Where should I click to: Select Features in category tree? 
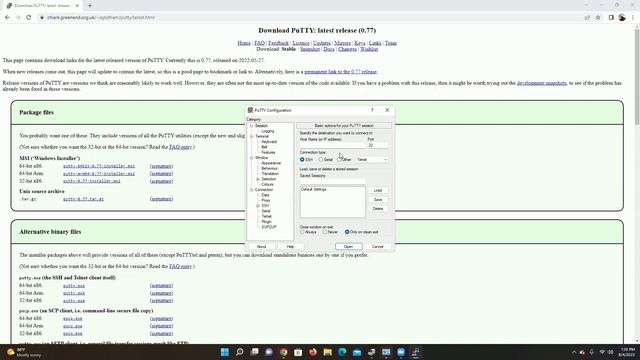268,152
